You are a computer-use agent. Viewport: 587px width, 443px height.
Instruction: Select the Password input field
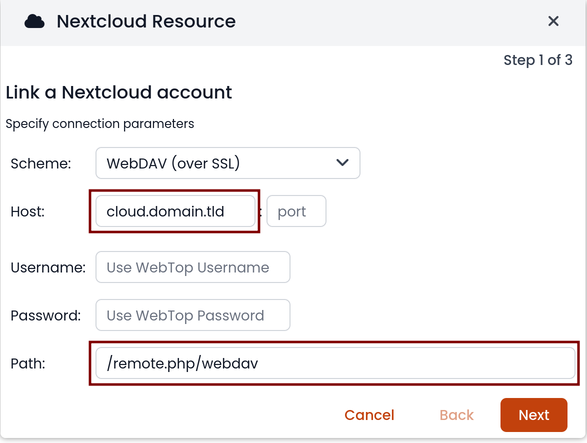point(193,315)
